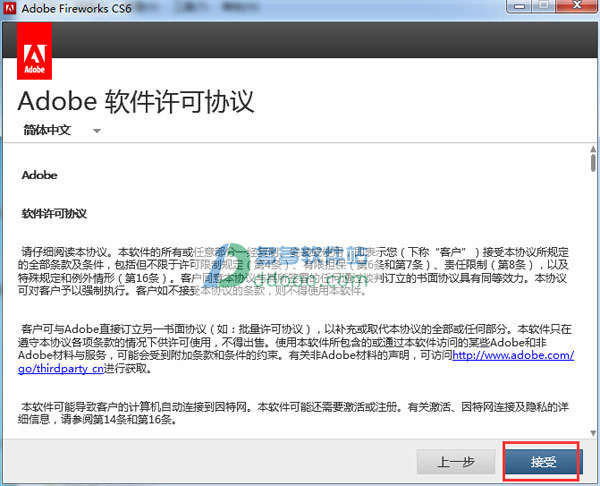Close the Adobe Fireworks CS6 installer window
Screen dimensions: 600x486
577,5
